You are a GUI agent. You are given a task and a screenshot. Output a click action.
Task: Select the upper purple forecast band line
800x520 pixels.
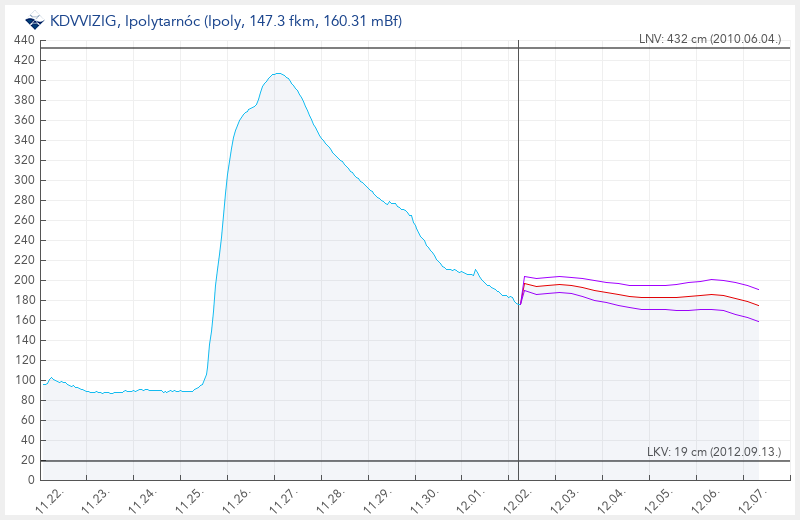(640, 285)
